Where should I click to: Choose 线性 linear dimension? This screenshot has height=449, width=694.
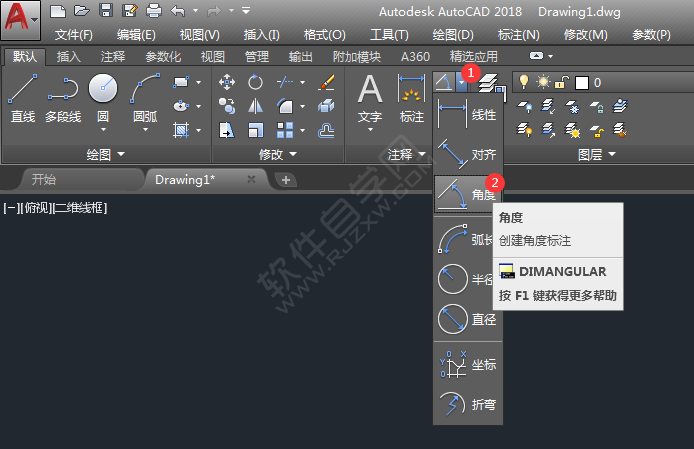tap(467, 115)
